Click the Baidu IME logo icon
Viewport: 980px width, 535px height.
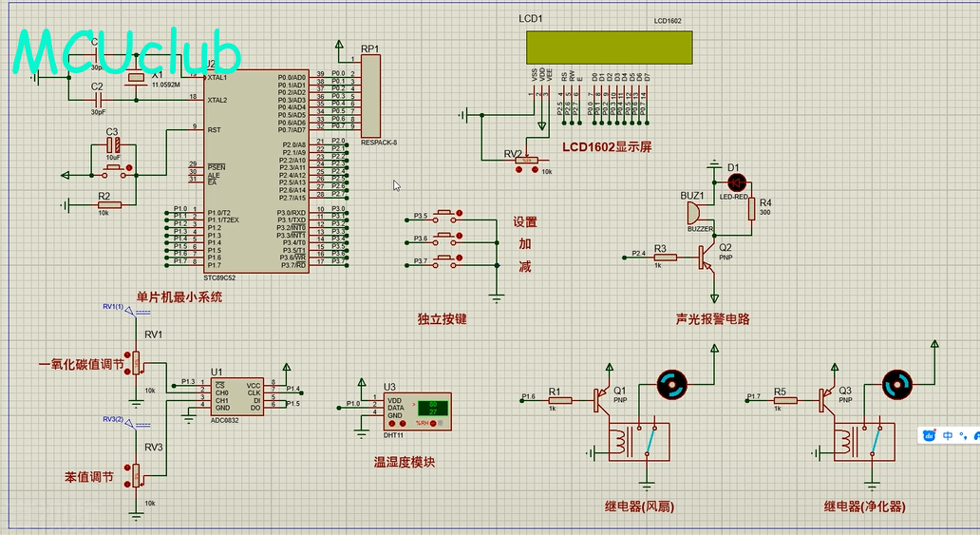(931, 435)
